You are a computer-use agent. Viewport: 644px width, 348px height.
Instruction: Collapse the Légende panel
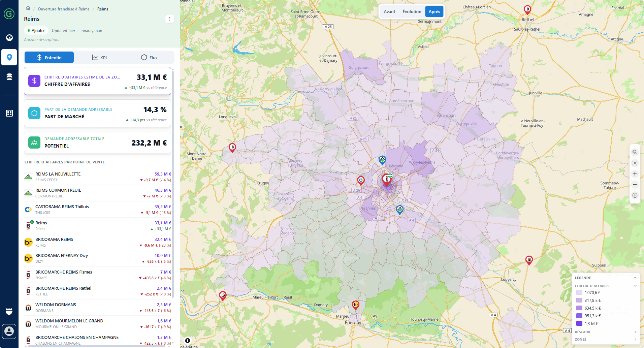pyautogui.click(x=635, y=278)
